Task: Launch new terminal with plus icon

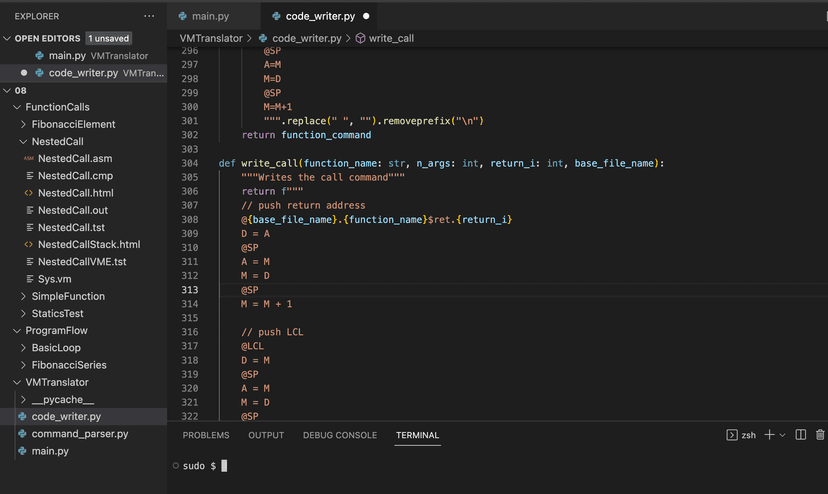Action: (x=769, y=435)
